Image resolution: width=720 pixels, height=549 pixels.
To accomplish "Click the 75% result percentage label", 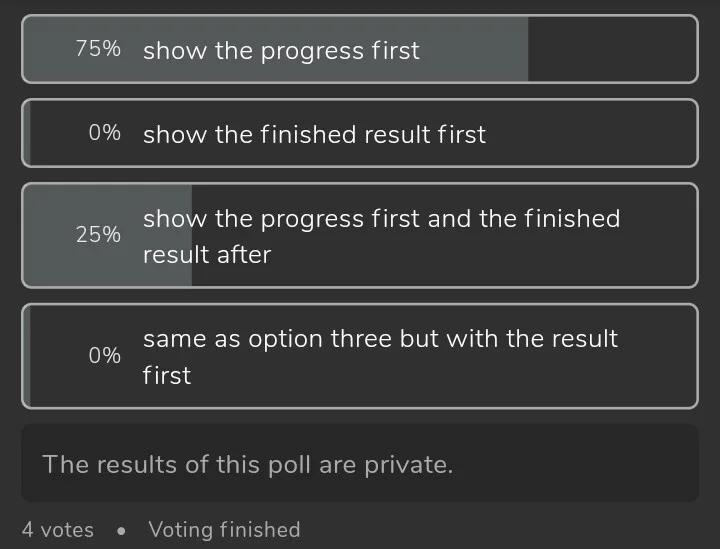I will point(98,49).
